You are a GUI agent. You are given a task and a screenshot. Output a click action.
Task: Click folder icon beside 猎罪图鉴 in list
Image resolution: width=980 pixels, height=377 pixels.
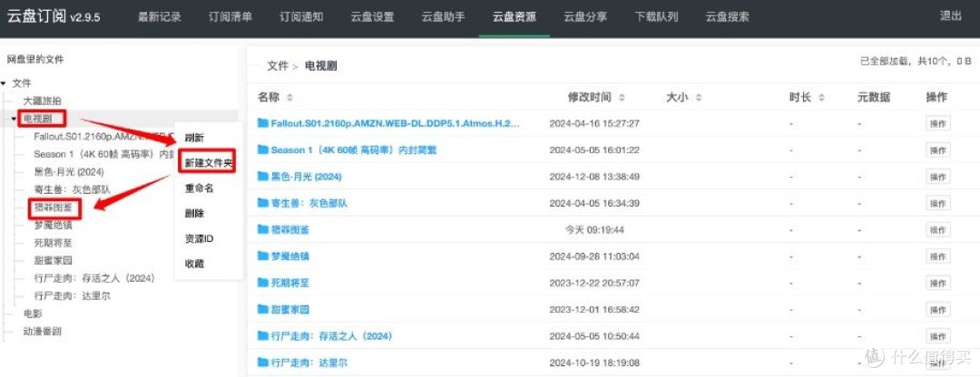(262, 229)
